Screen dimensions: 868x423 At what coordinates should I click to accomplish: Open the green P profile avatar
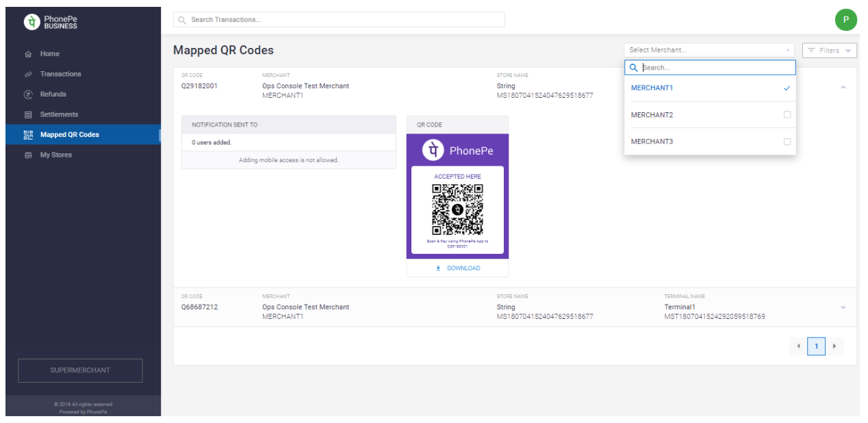click(845, 20)
